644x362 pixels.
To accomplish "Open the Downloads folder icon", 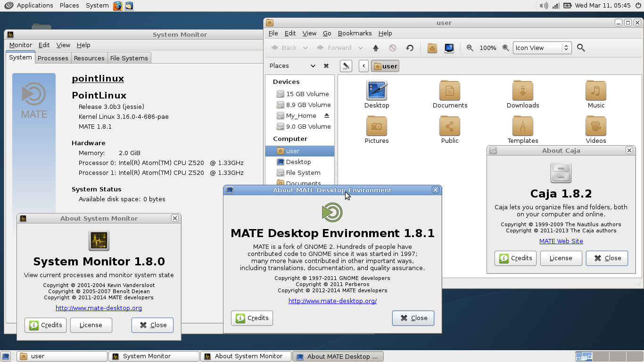I will pyautogui.click(x=523, y=94).
